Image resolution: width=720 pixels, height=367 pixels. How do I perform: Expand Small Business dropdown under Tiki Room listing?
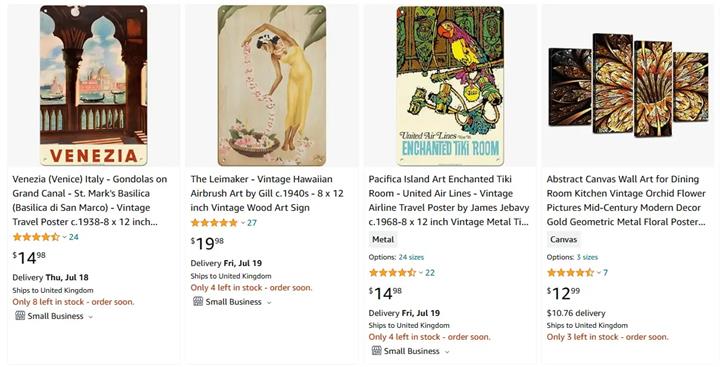(447, 352)
